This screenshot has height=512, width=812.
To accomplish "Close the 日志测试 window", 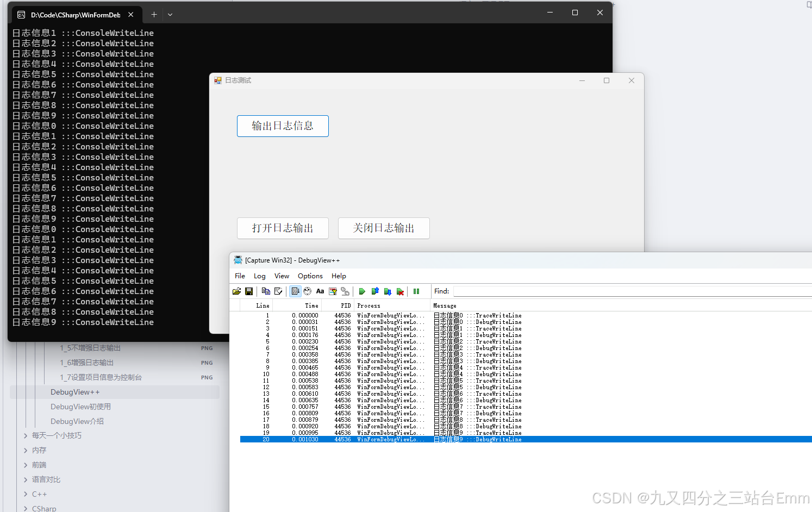I will click(x=632, y=80).
